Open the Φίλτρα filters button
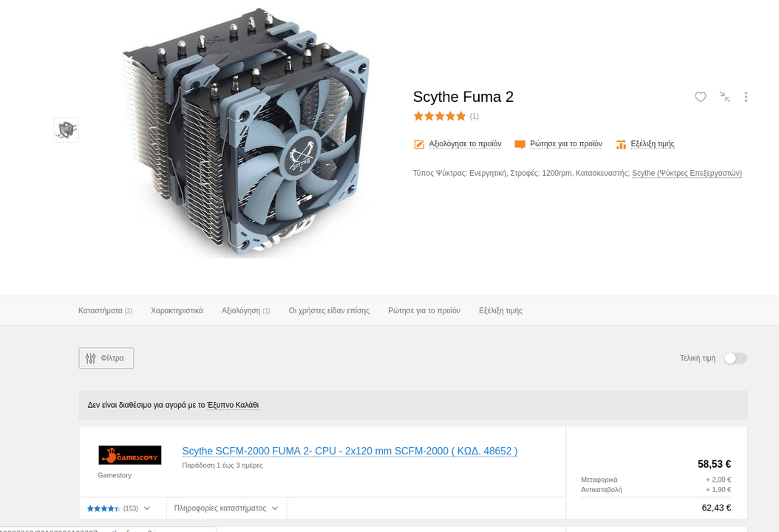This screenshot has width=779, height=532. (106, 358)
